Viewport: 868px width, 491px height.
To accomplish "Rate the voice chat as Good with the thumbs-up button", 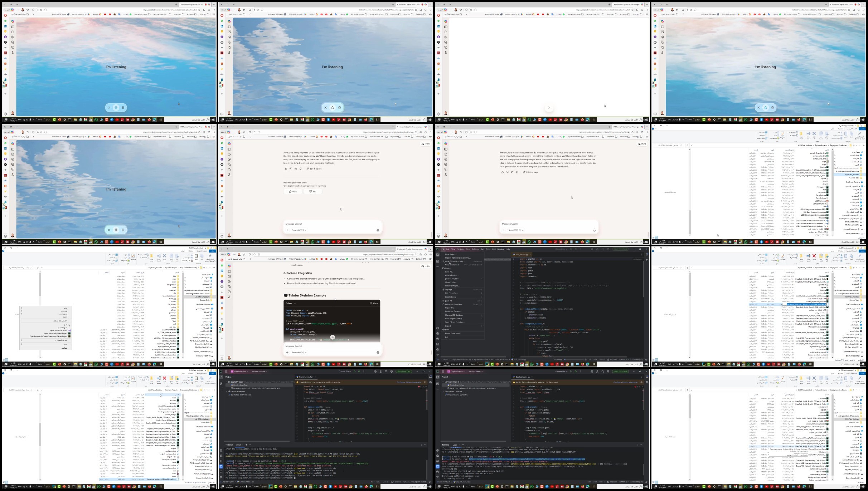I will pos(293,191).
